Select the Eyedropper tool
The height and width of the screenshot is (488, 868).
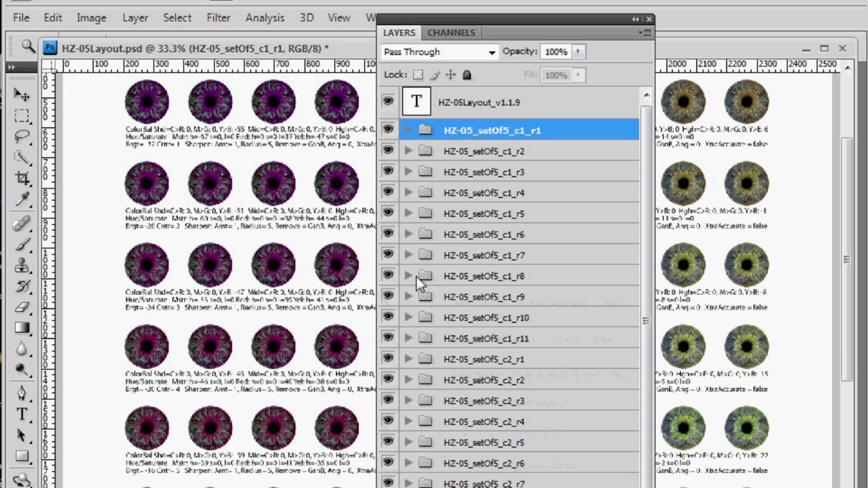[x=22, y=199]
